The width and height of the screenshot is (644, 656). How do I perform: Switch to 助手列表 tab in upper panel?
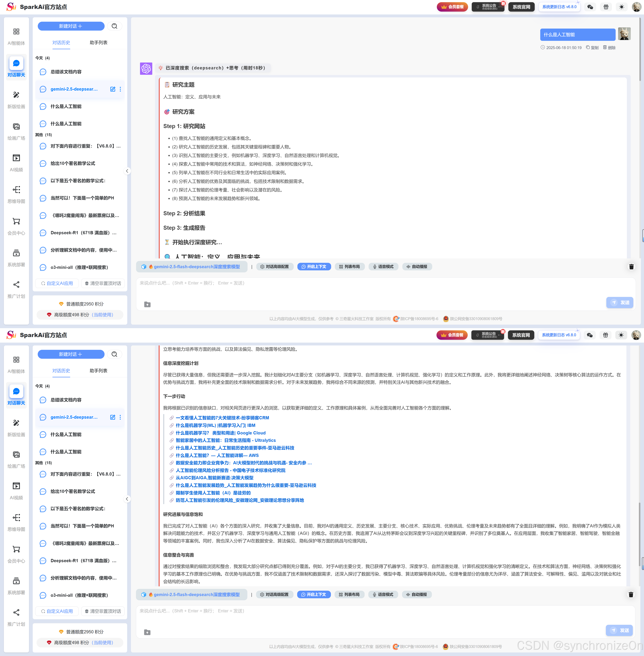tap(98, 43)
